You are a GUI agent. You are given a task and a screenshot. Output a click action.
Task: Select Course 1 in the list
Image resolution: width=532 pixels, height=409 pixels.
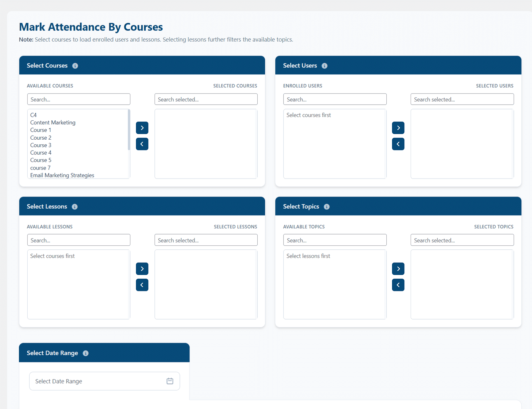41,130
